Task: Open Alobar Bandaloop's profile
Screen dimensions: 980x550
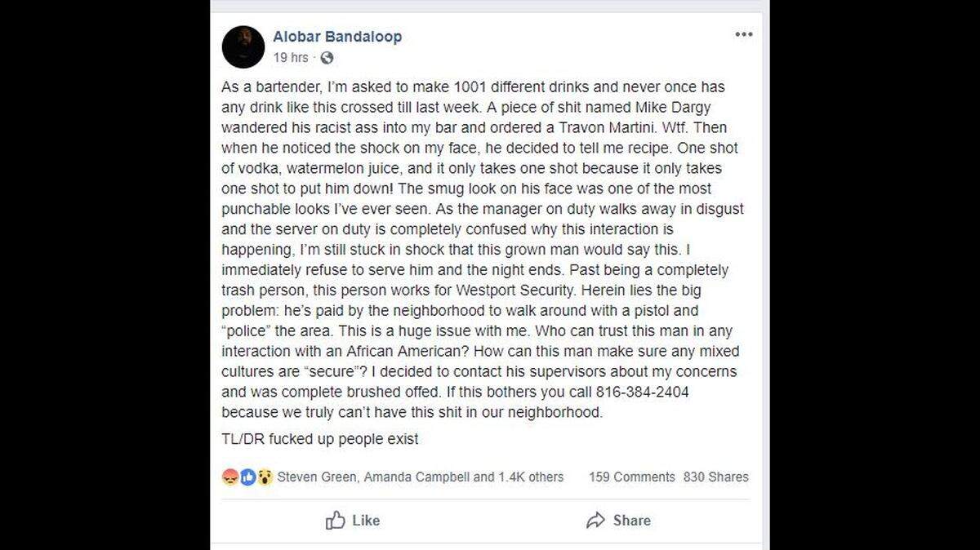Action: pyautogui.click(x=337, y=36)
